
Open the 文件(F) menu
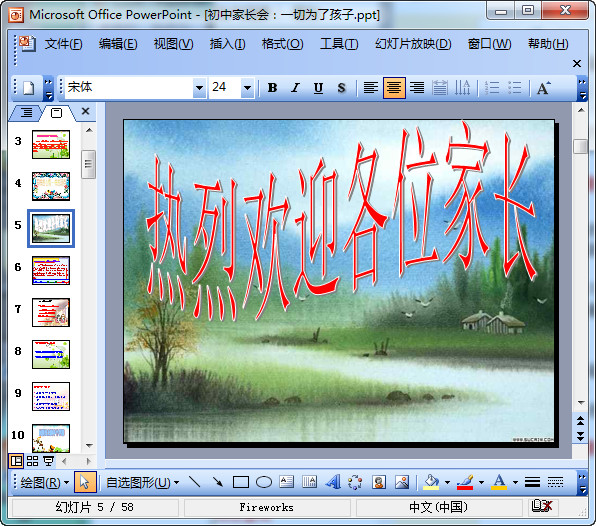tap(63, 44)
